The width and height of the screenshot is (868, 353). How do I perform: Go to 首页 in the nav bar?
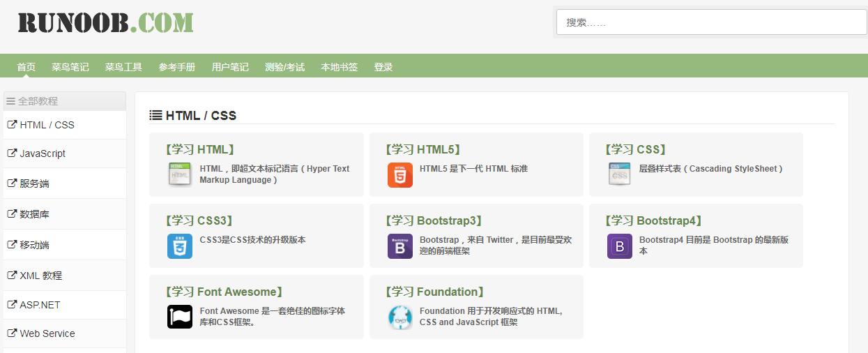[26, 67]
